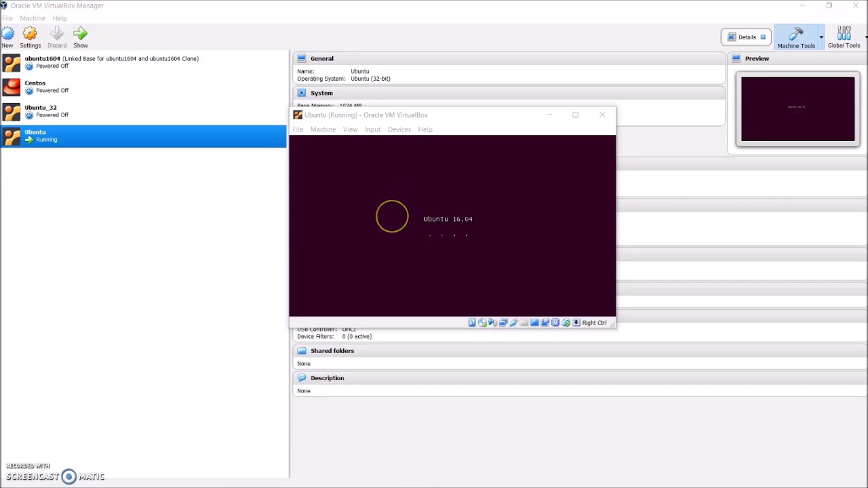Viewport: 868px width, 488px height.
Task: Open the Machine menu in the manager window
Action: (33, 18)
